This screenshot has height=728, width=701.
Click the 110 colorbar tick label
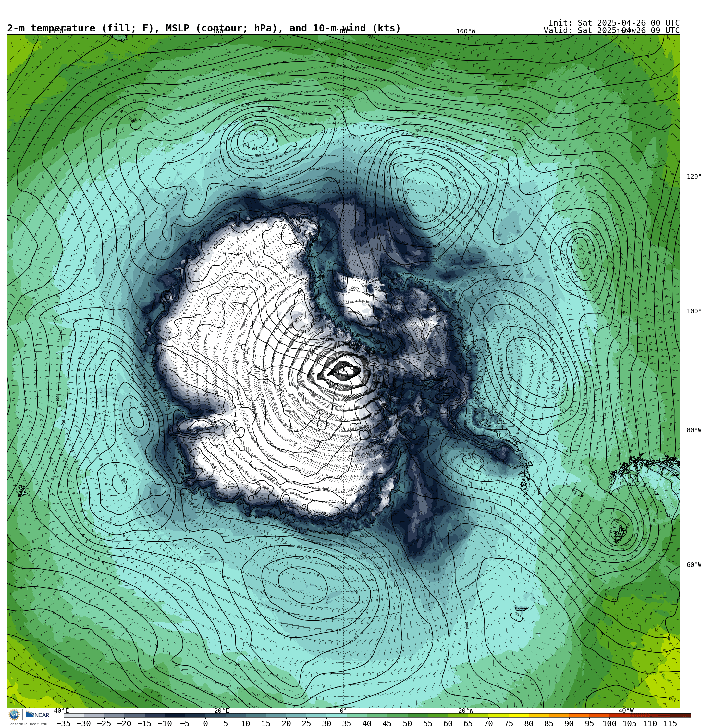[650, 723]
